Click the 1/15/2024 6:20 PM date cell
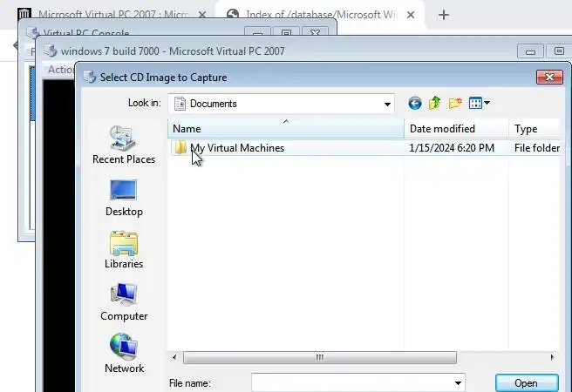Viewport: 572px width, 392px height. 452,148
